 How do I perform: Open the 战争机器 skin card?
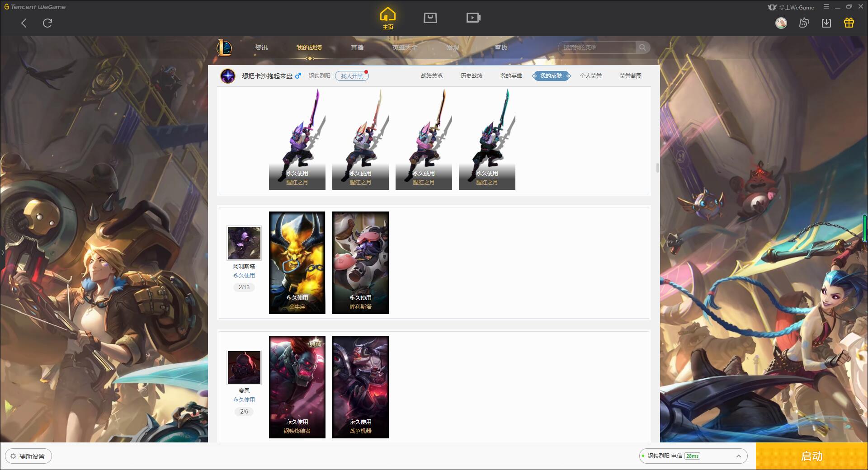360,387
